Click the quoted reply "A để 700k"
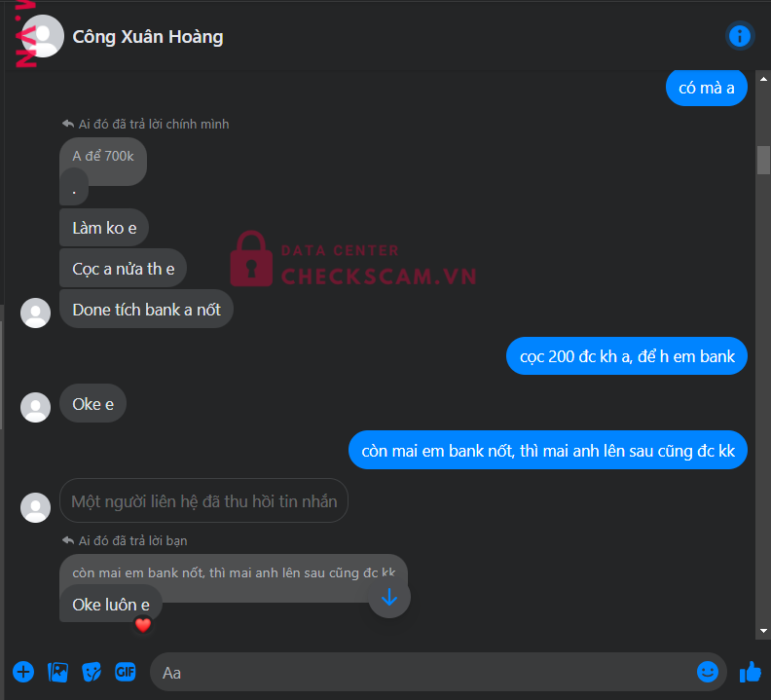 [103, 157]
